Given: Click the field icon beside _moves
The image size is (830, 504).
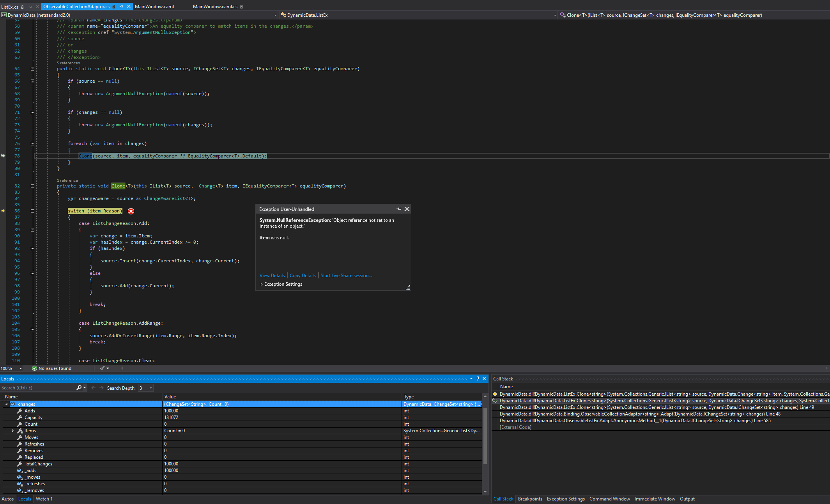Looking at the screenshot, I should coord(20,477).
